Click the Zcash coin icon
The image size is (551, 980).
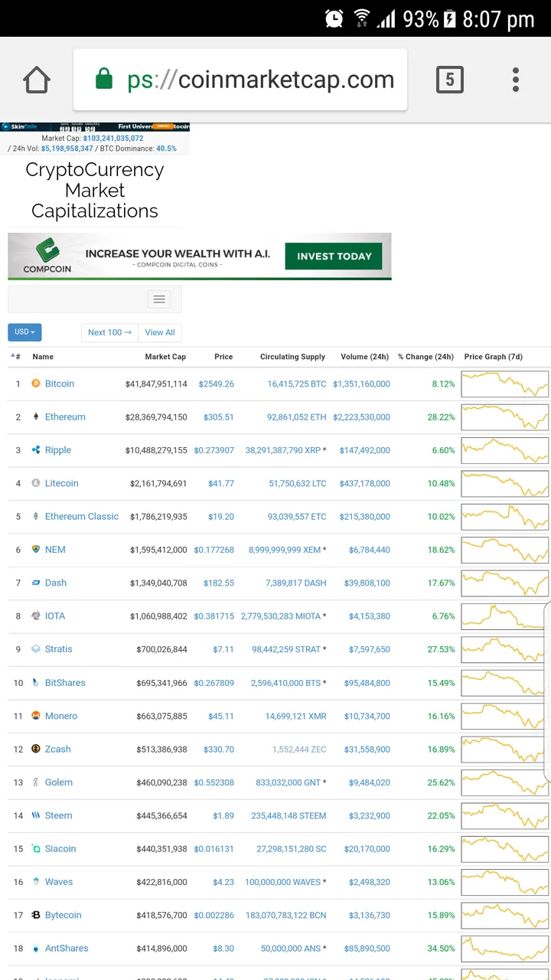[x=36, y=749]
